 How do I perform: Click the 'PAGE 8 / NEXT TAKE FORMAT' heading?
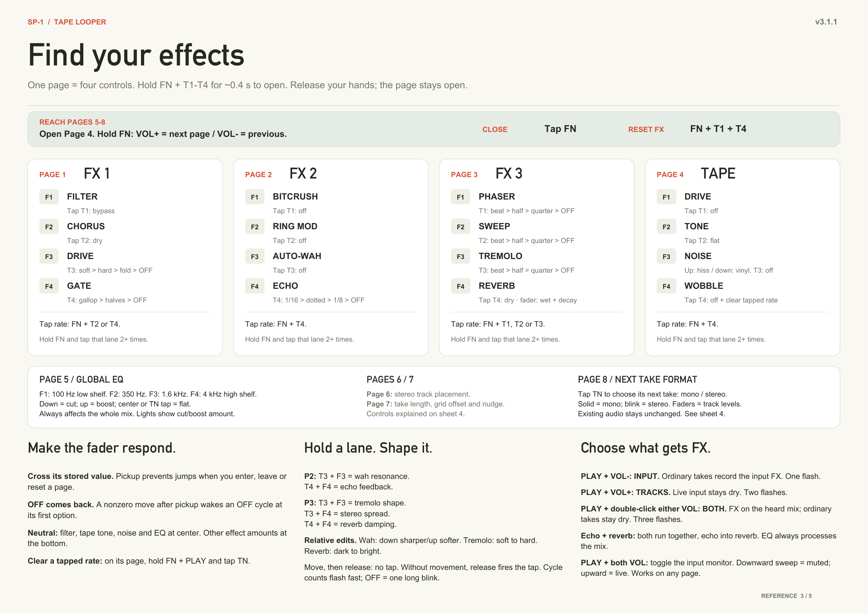(x=638, y=379)
